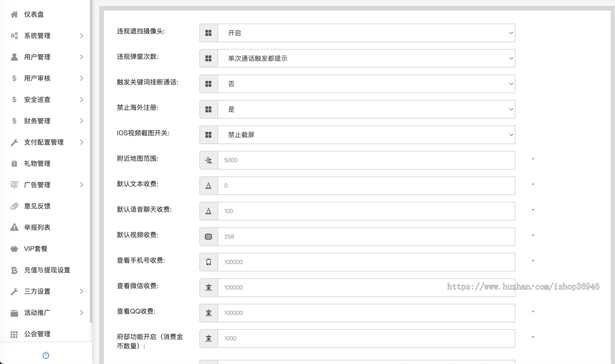615x364 pixels.
Task: Click the wrench icon beside 三方设置
Action: point(14,291)
